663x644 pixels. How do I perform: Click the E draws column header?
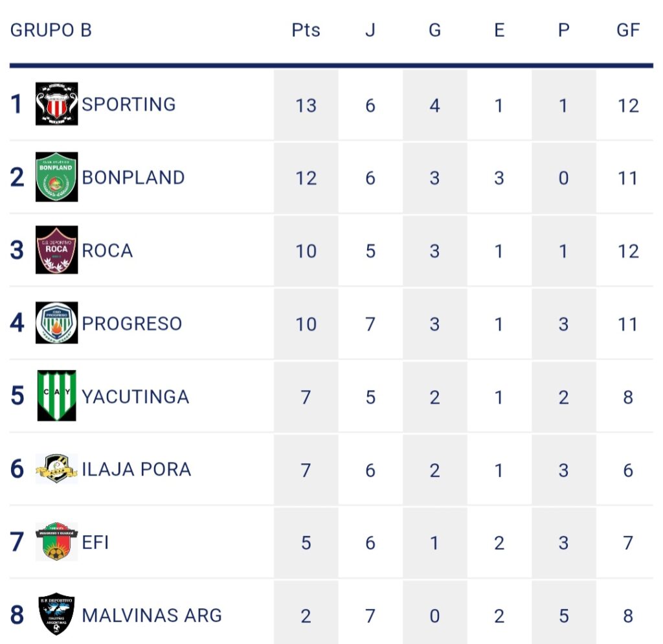click(x=499, y=30)
